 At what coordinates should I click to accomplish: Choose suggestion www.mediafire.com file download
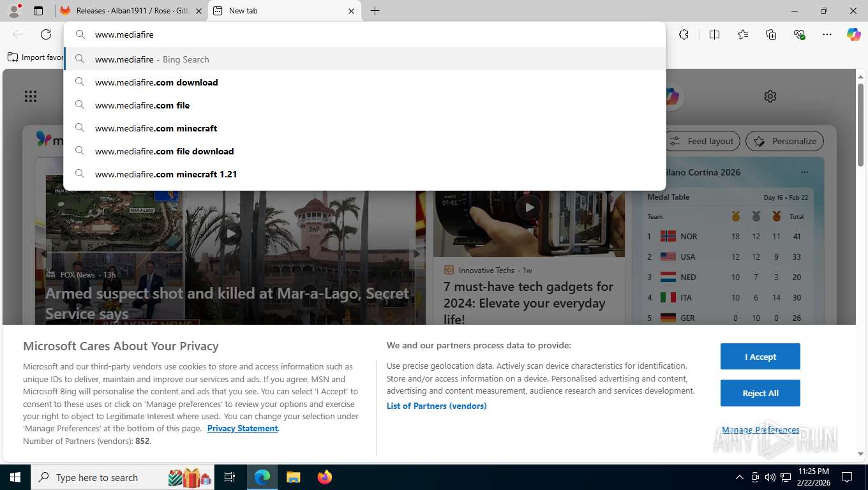point(365,151)
